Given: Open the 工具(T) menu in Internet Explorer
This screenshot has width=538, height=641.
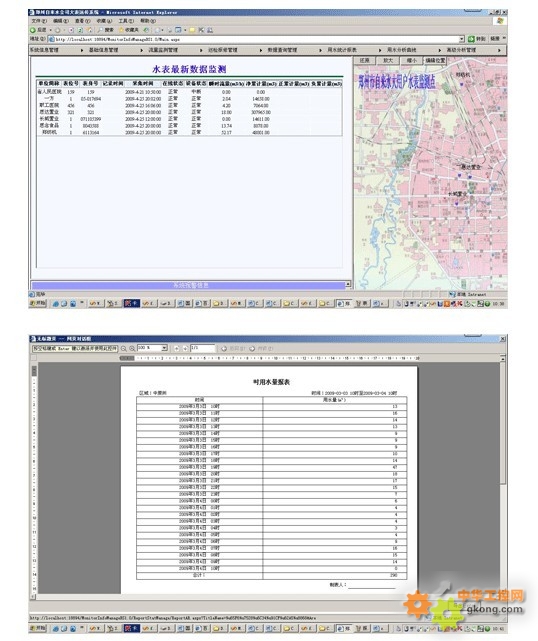Looking at the screenshot, I should click(126, 20).
